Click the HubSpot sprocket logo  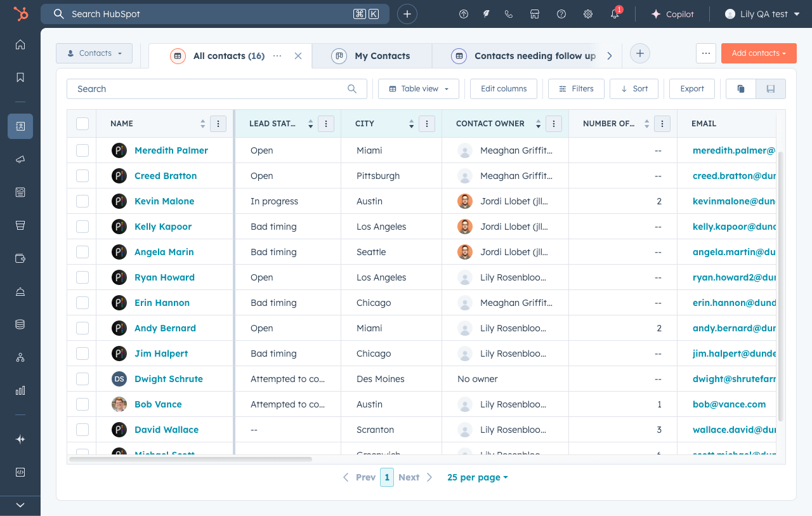coord(21,14)
